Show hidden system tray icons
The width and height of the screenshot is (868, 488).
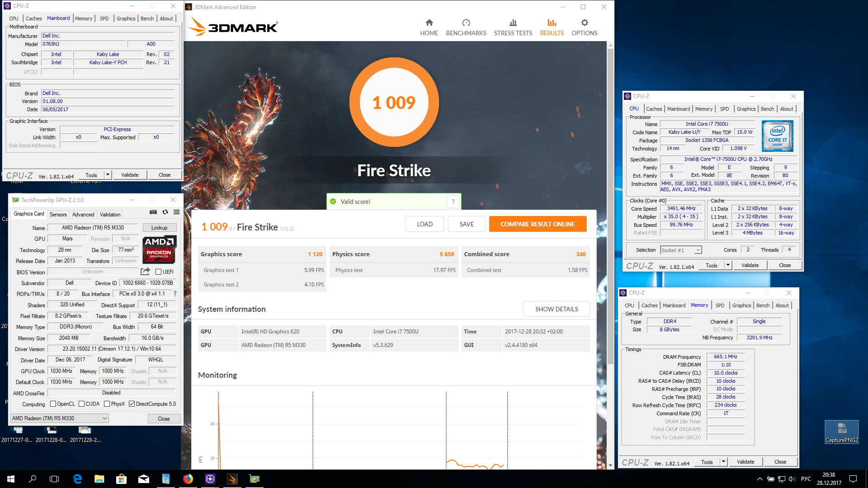[x=760, y=479]
